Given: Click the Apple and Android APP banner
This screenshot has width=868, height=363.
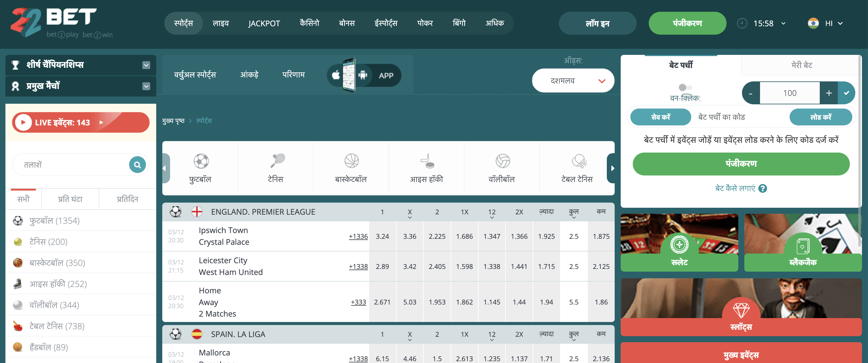Looking at the screenshot, I should tap(364, 75).
